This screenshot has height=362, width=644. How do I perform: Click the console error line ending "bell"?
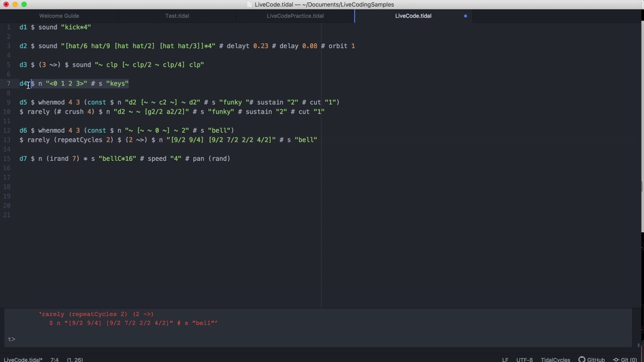point(133,323)
